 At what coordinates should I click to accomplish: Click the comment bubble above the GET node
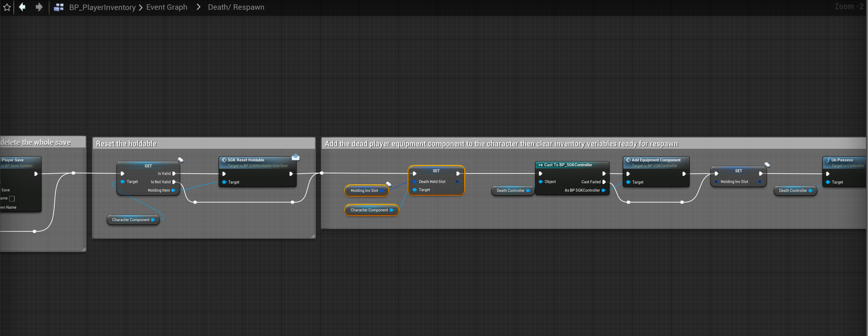(181, 160)
